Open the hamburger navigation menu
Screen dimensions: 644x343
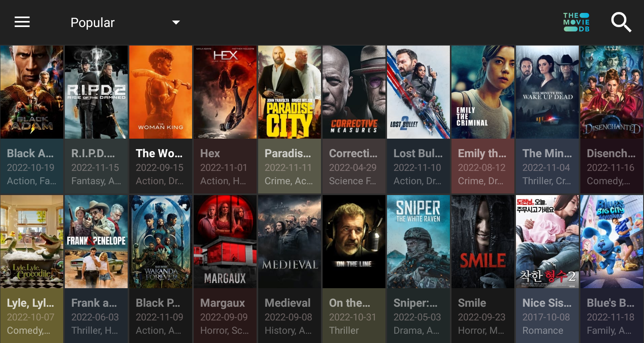pos(22,22)
